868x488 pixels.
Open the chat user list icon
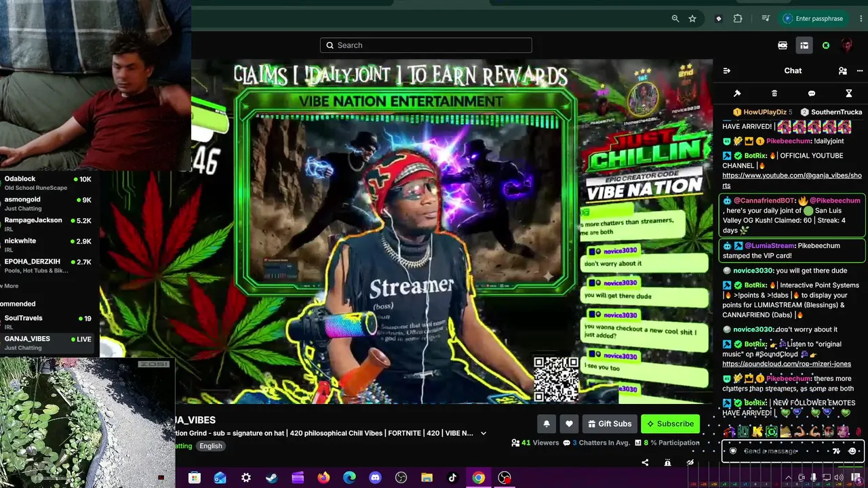tap(842, 70)
